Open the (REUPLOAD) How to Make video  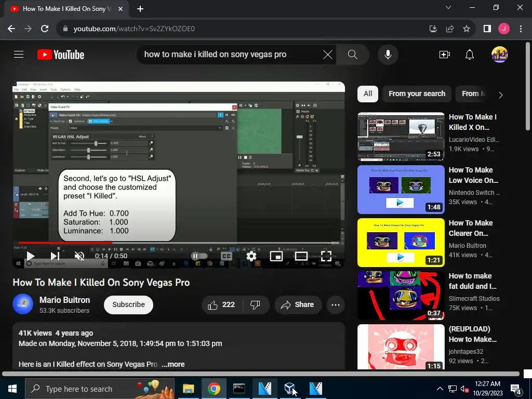pyautogui.click(x=472, y=334)
